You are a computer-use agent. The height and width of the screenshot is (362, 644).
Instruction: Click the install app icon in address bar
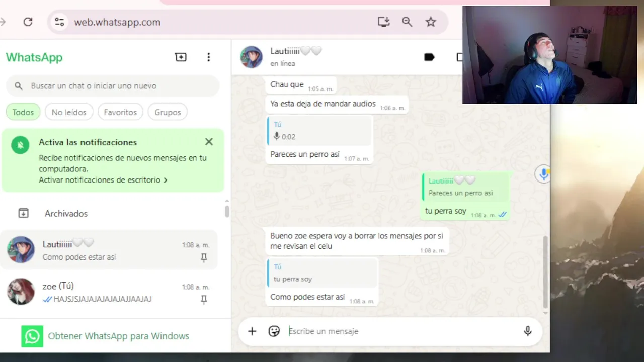383,22
